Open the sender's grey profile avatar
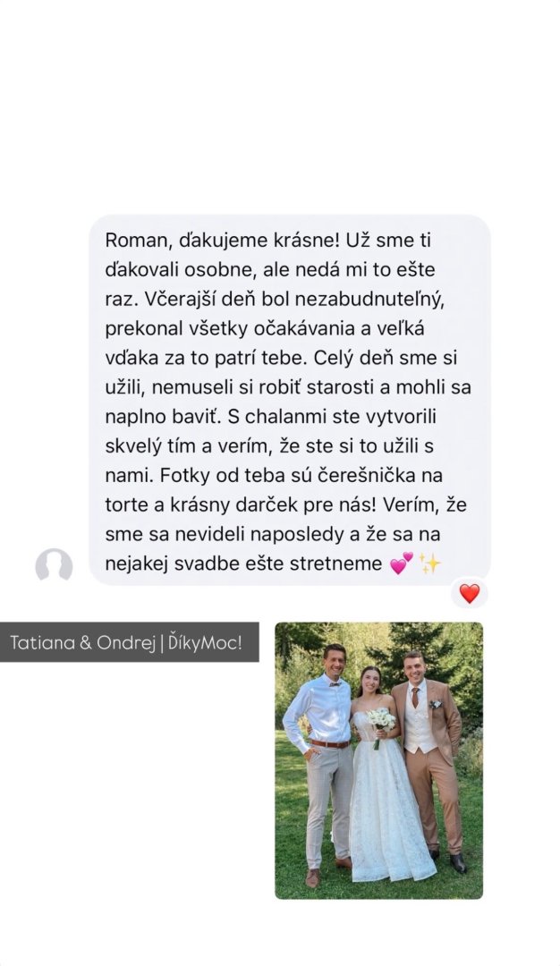 (55, 565)
